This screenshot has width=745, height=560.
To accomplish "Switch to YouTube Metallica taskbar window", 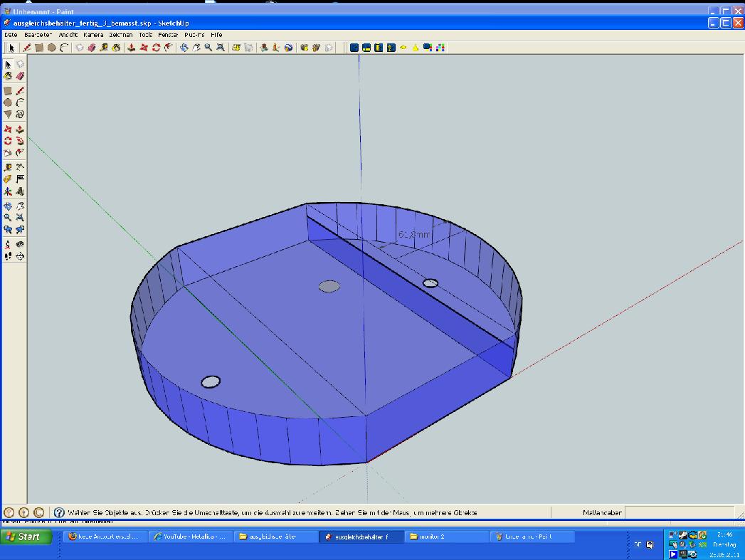I will pyautogui.click(x=190, y=537).
